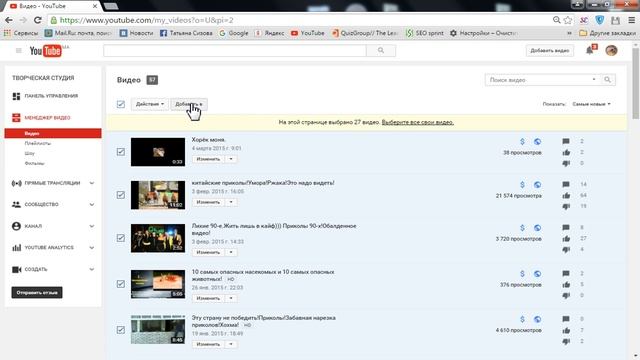
Task: Uncheck Эту страну не победить checkbox
Action: coord(121,329)
